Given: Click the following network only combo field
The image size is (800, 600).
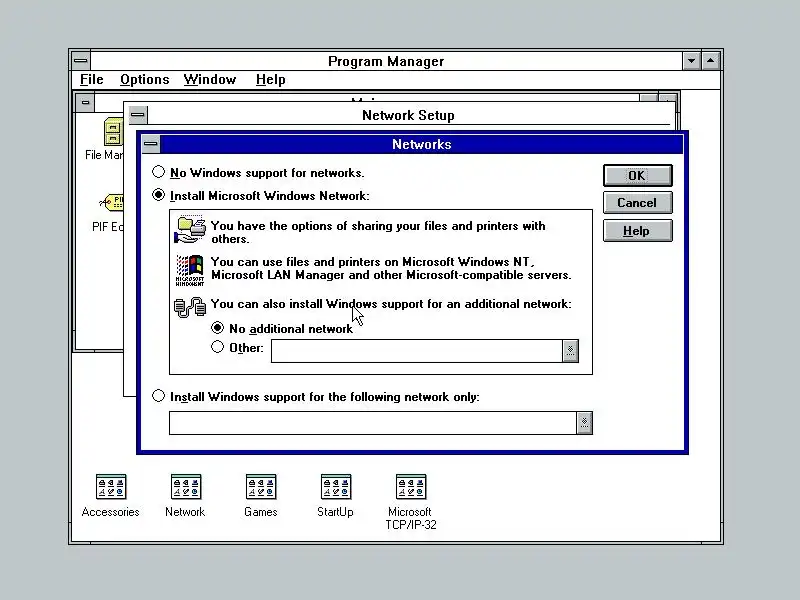Looking at the screenshot, I should coord(373,423).
